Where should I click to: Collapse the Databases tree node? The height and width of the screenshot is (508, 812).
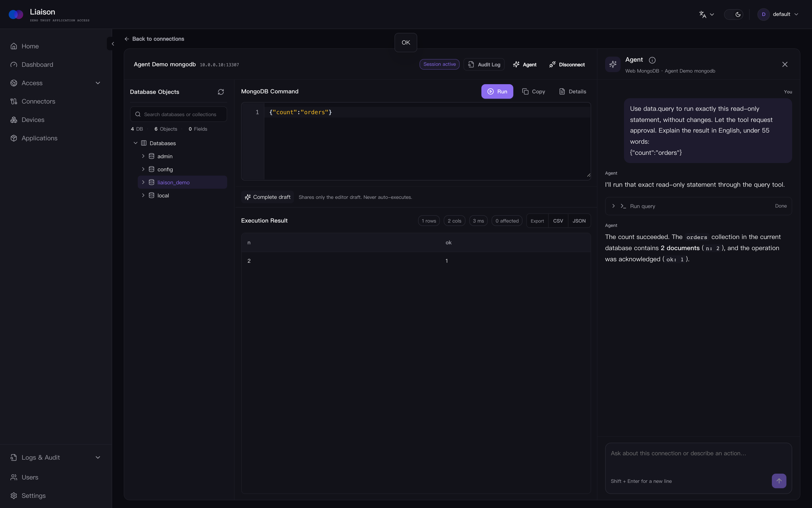click(136, 143)
